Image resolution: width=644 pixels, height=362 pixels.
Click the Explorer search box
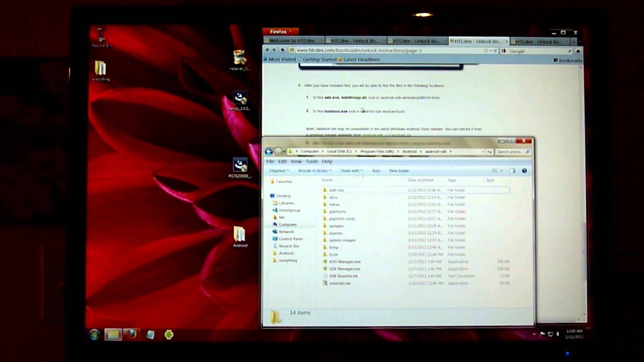point(513,151)
